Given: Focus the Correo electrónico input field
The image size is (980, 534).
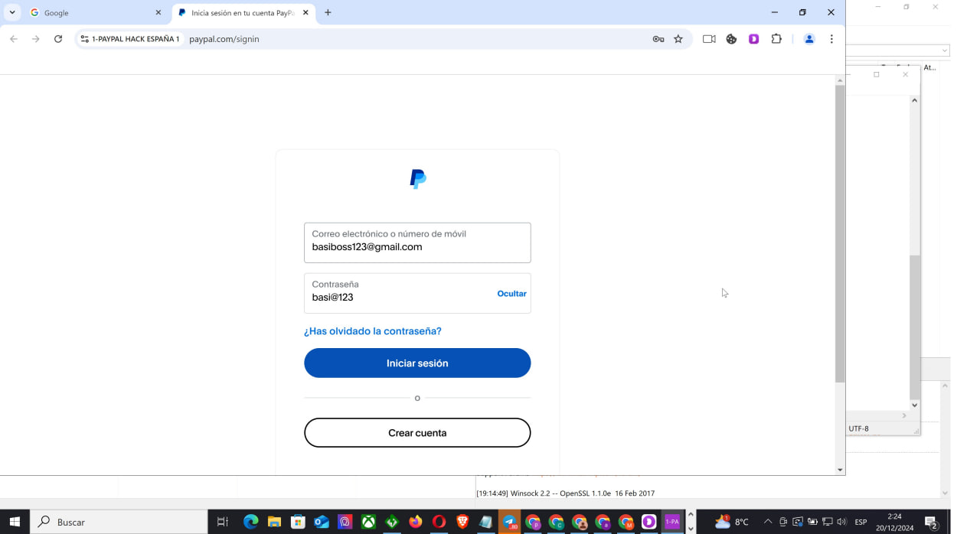Looking at the screenshot, I should tap(417, 243).
